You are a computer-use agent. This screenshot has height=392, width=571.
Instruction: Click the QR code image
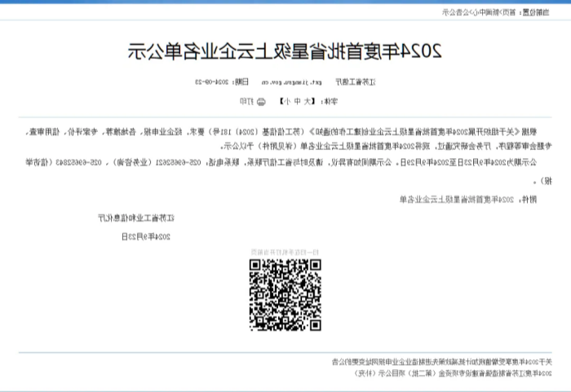click(x=285, y=295)
